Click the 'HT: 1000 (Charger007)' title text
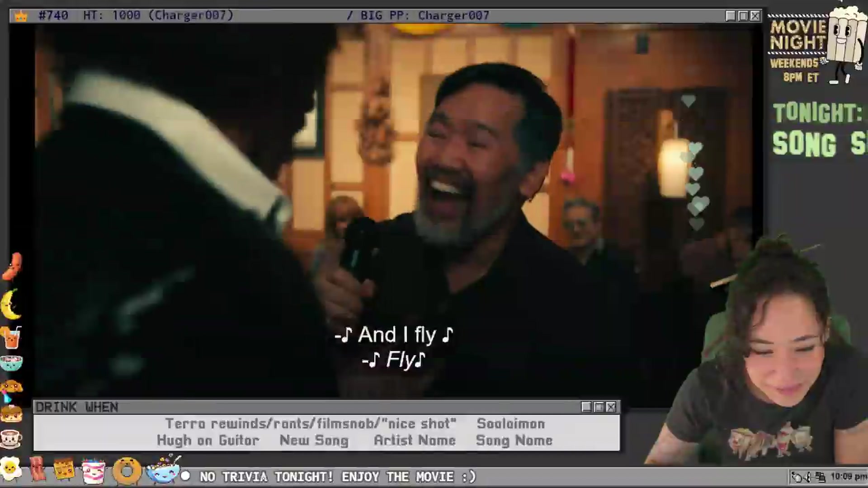The width and height of the screenshot is (868, 488). [158, 16]
